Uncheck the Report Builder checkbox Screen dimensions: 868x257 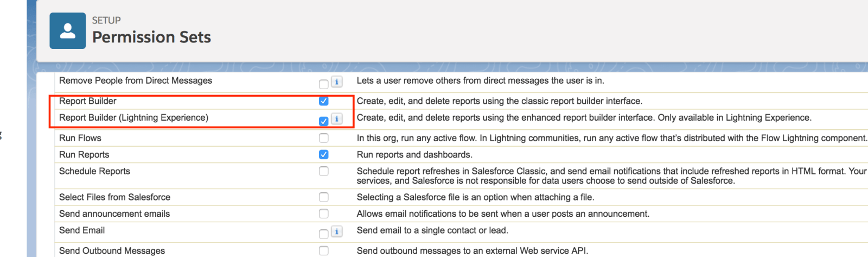coord(324,101)
